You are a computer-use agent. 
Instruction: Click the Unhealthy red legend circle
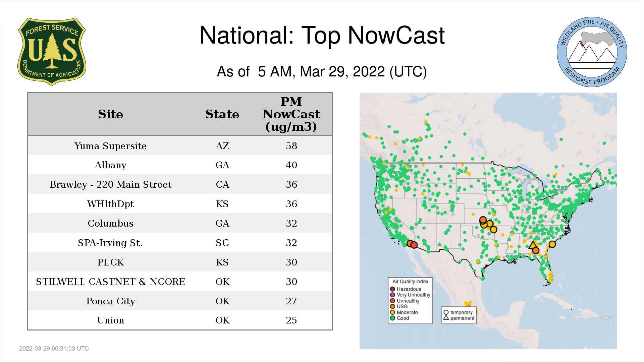click(x=392, y=301)
